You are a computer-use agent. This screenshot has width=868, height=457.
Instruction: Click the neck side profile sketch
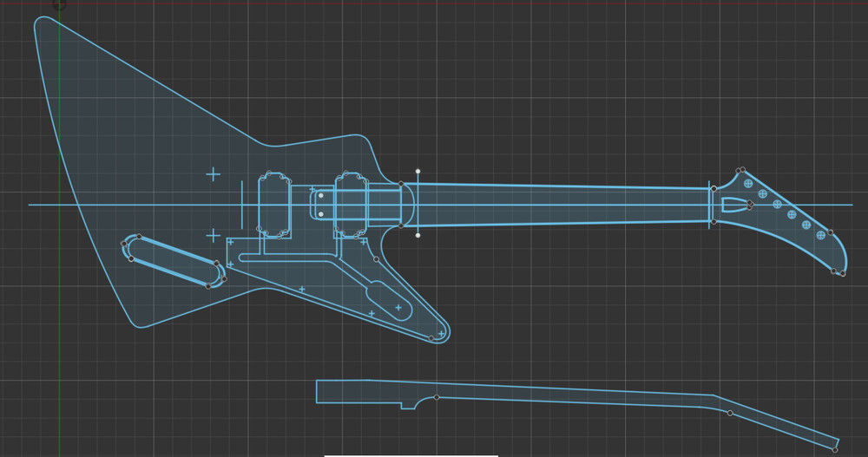pos(564,396)
